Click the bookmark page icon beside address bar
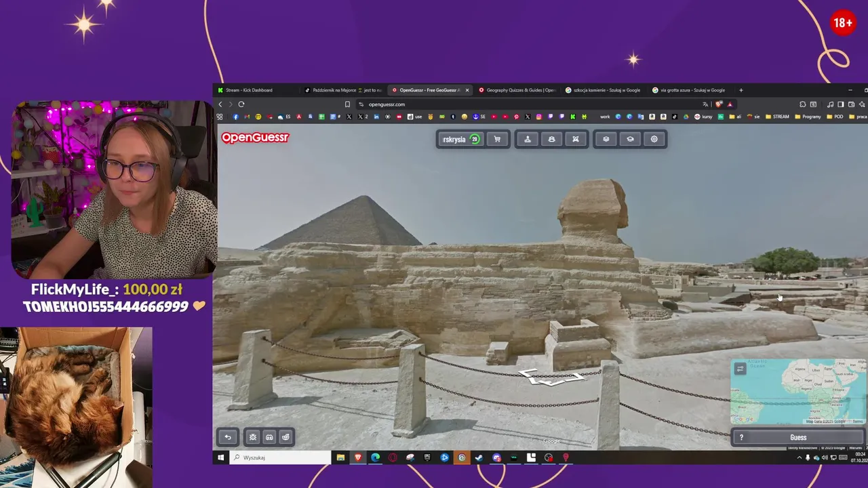The image size is (868, 488). click(347, 104)
